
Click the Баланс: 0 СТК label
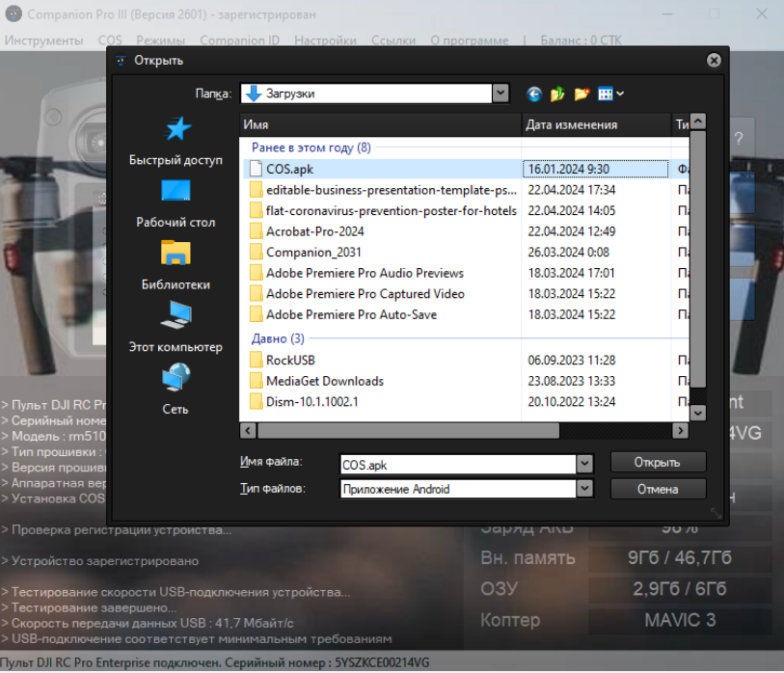tap(581, 40)
